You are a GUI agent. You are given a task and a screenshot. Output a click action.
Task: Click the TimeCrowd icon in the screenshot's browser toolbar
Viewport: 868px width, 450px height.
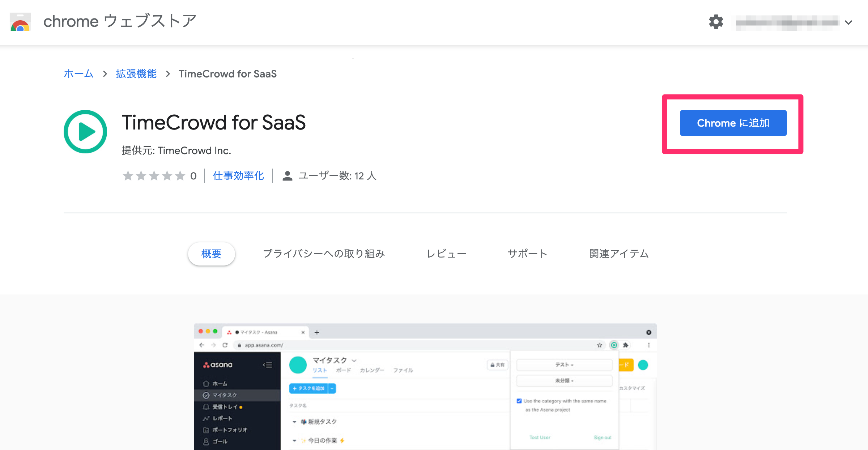coord(614,345)
